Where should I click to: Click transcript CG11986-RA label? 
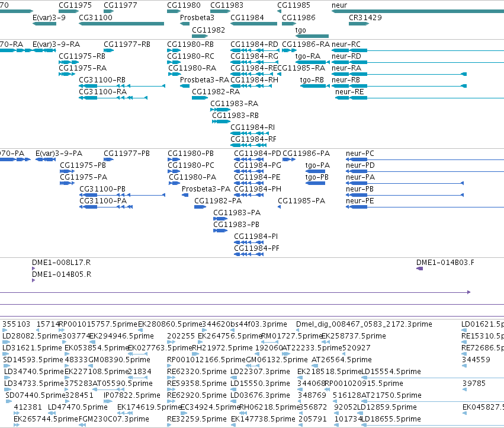click(x=306, y=44)
